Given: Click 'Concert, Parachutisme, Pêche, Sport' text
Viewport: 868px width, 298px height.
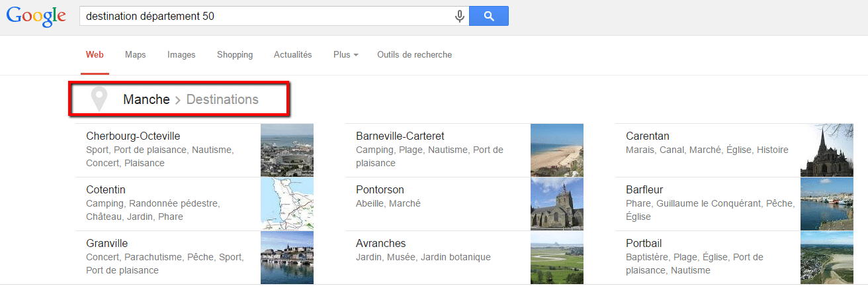Looking at the screenshot, I should click(165, 257).
